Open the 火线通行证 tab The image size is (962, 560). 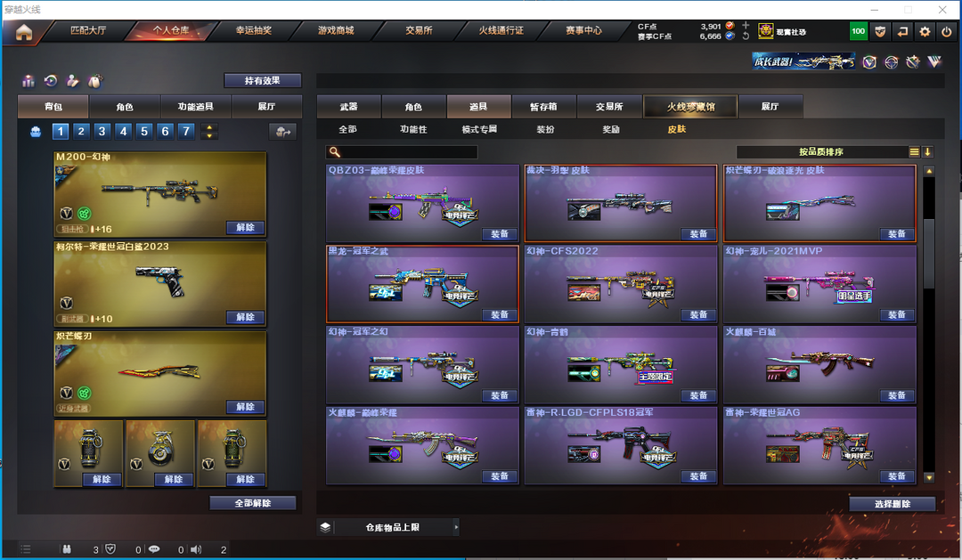point(501,30)
